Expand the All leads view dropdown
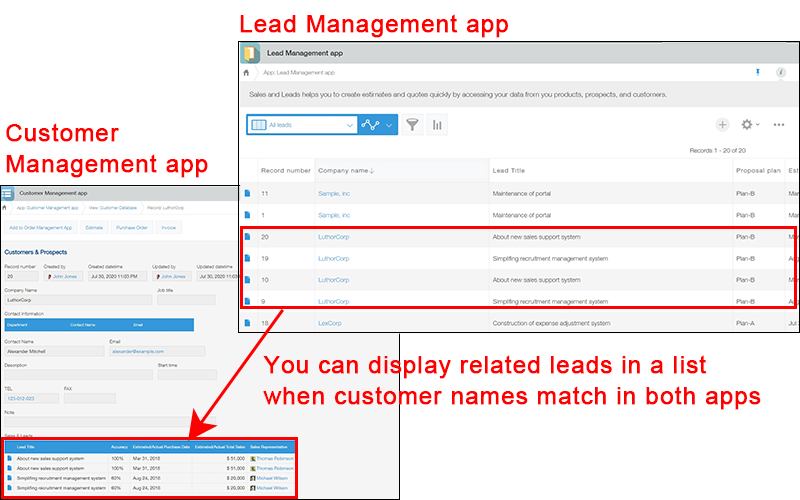 click(349, 125)
